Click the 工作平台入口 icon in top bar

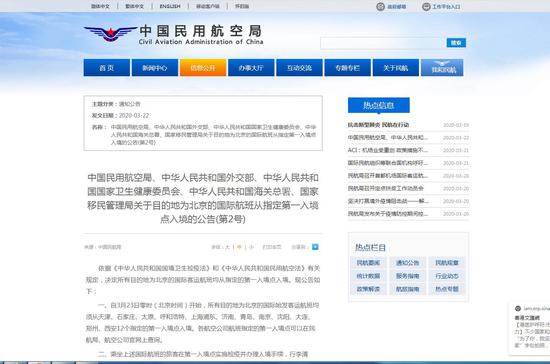(x=426, y=6)
